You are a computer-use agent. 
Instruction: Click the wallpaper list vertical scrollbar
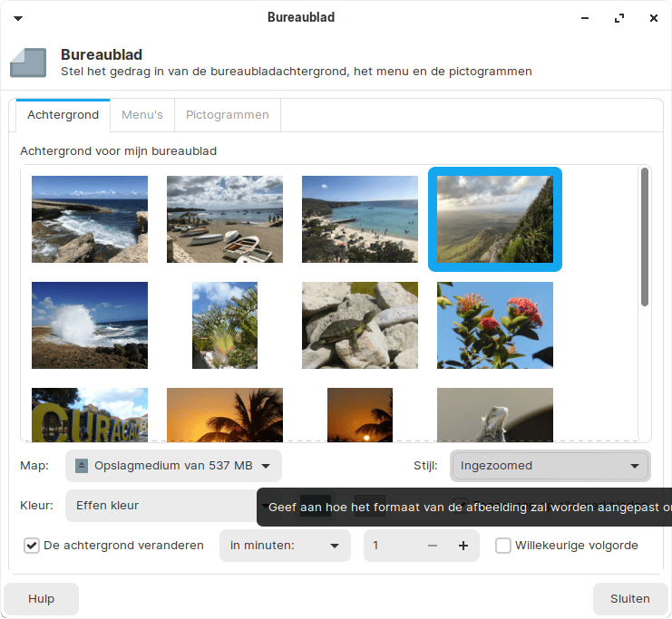[x=645, y=236]
